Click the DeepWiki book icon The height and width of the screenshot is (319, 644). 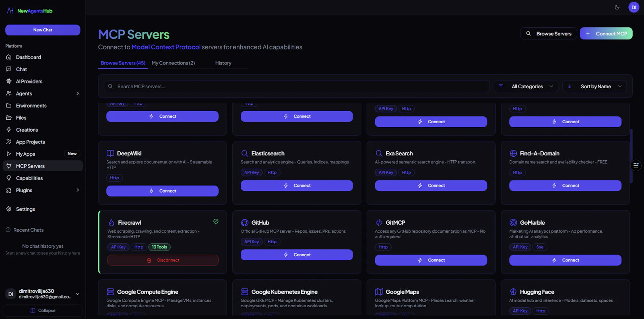[110, 153]
